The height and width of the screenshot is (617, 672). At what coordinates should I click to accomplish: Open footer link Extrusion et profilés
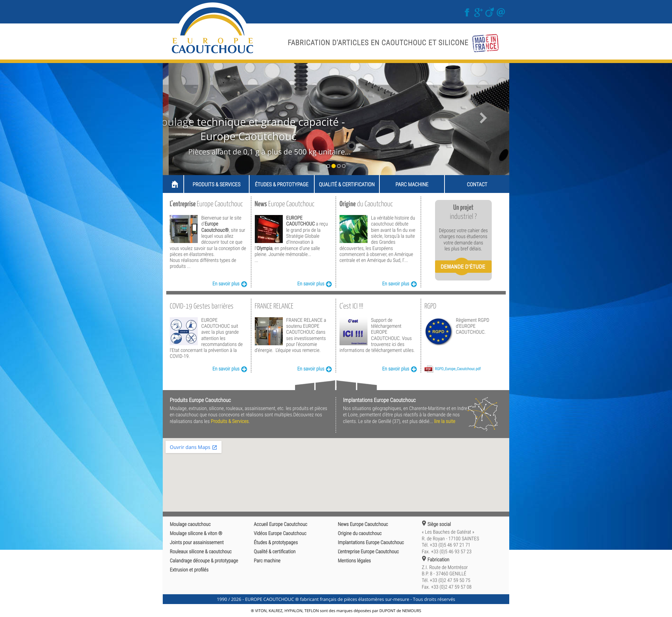click(189, 570)
